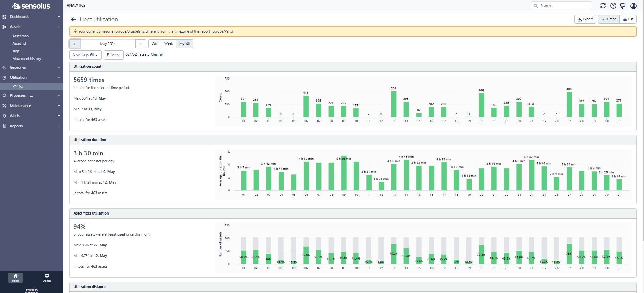Click the Clear all link
Screen dimensions: 644x293
click(157, 54)
